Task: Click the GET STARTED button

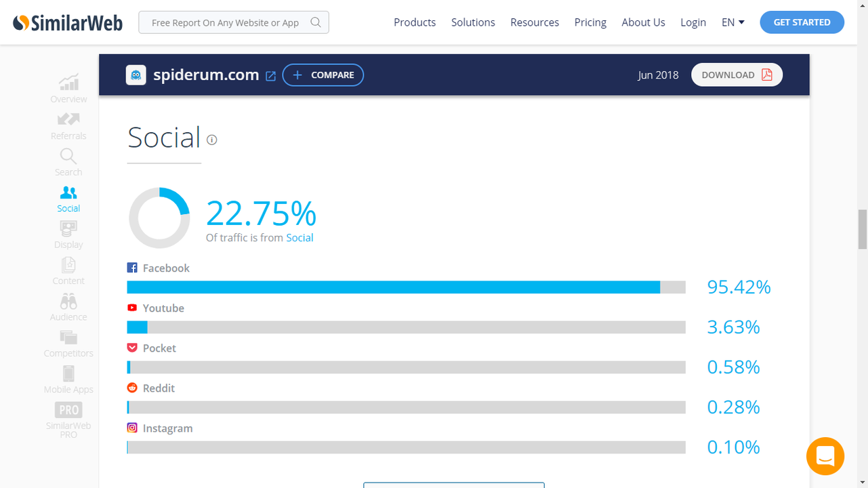Action: 802,22
